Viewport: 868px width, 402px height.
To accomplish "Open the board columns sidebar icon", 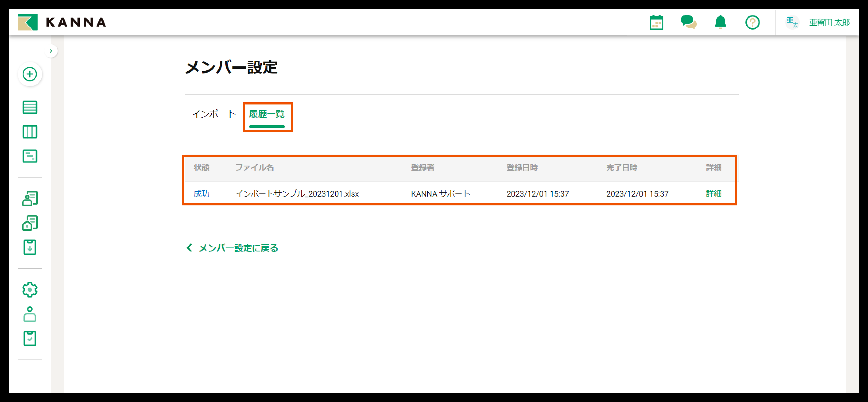I will point(30,132).
